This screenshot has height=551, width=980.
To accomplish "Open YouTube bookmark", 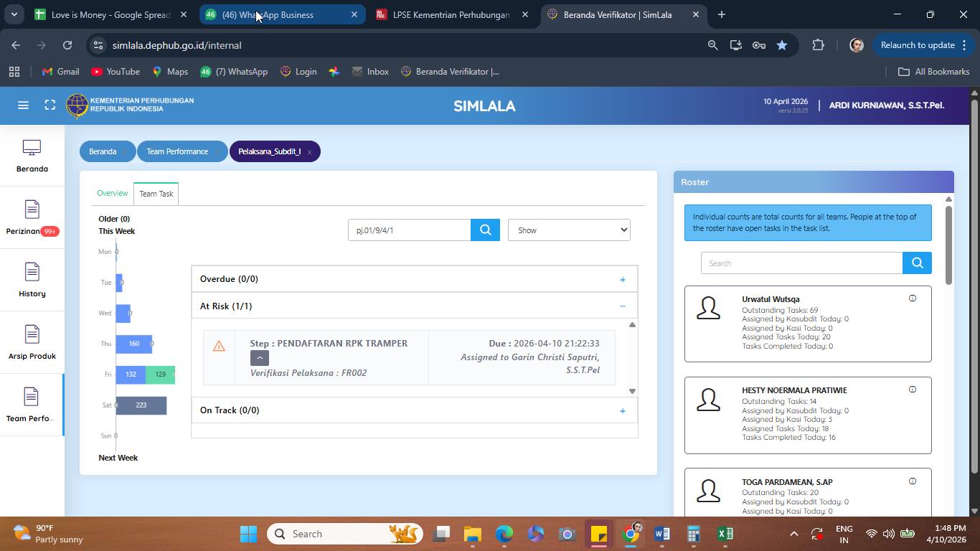I will click(x=116, y=72).
